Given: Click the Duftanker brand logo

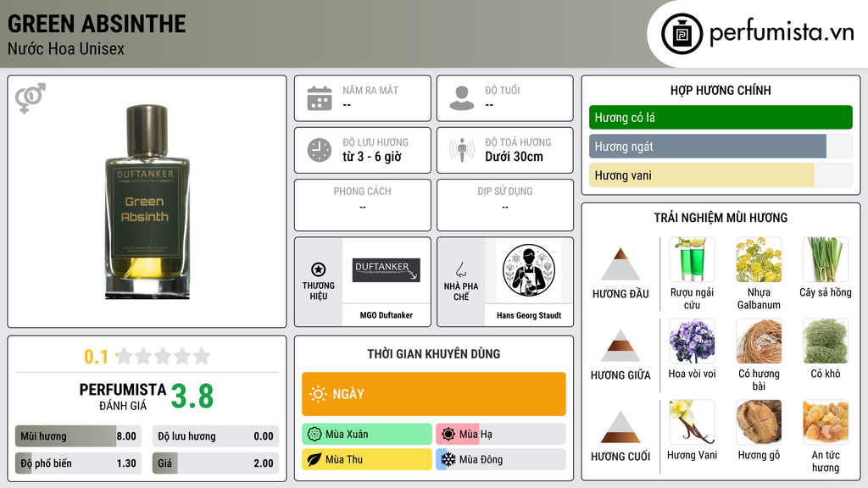Looking at the screenshot, I should [387, 270].
